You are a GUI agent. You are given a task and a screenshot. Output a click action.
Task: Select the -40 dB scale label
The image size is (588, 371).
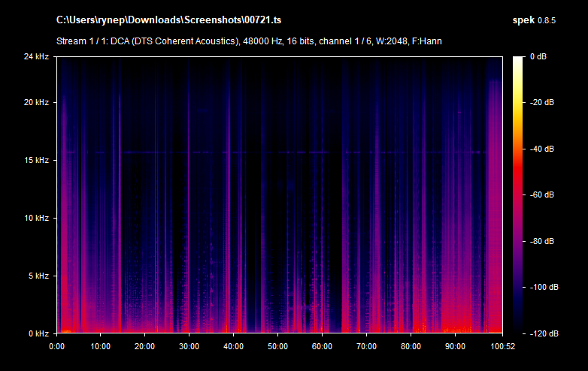541,149
